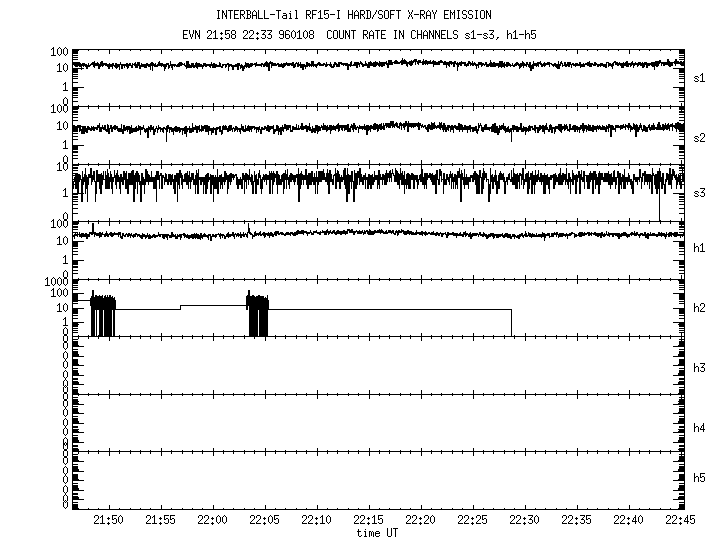Click the h3 channel label

[699, 368]
